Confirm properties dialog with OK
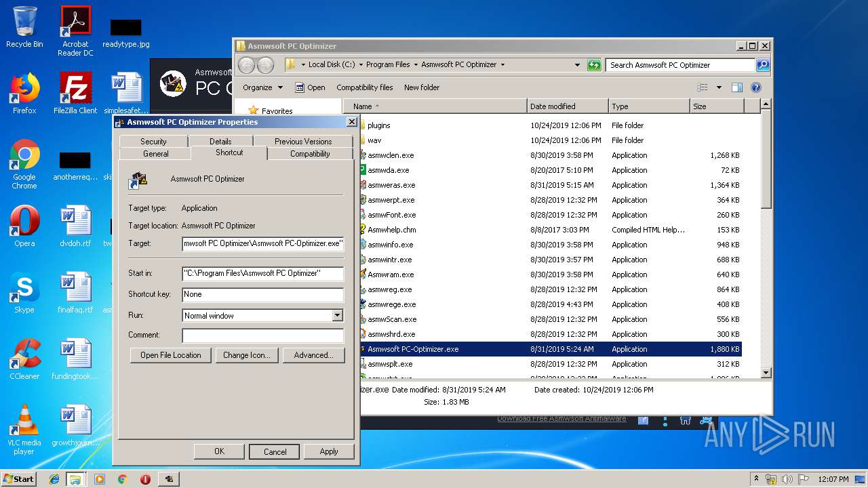Viewport: 868px width, 488px height. [219, 451]
